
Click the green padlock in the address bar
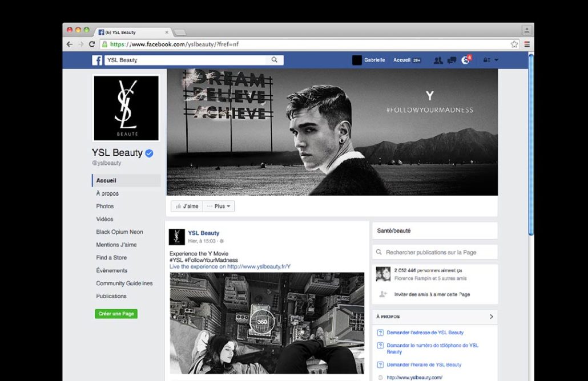(104, 44)
